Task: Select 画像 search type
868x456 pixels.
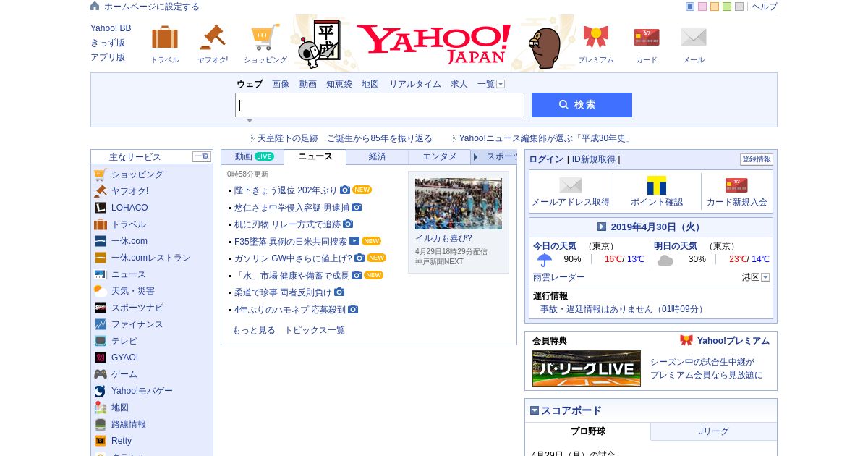Action: click(281, 84)
